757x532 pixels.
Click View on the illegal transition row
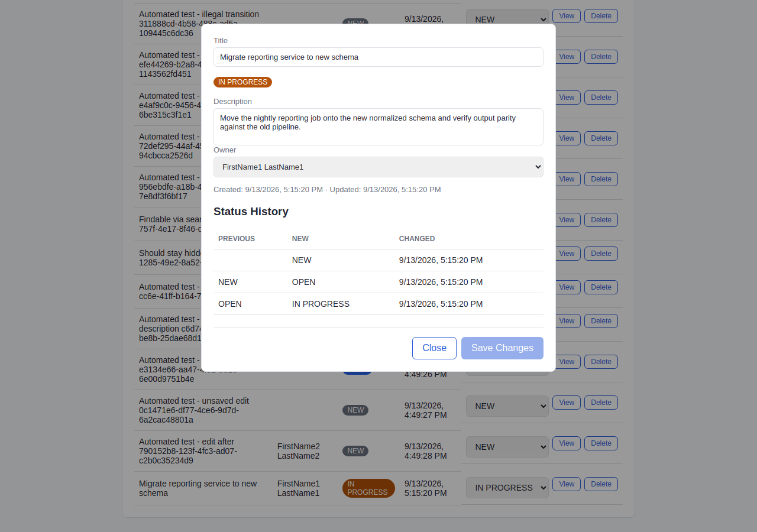tap(567, 16)
